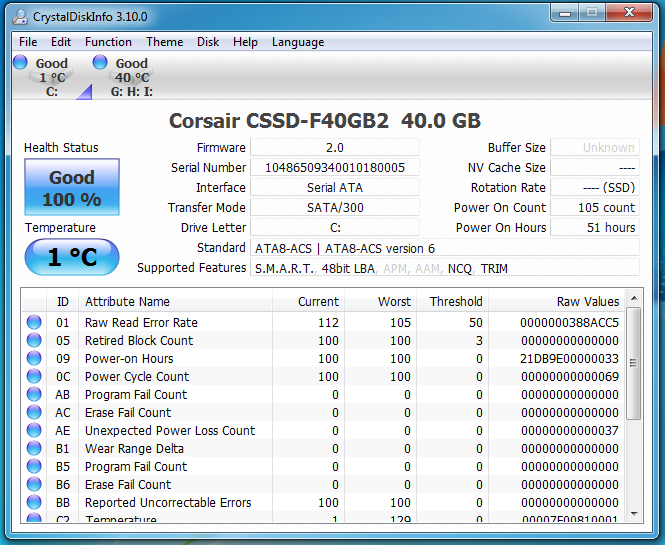Image resolution: width=665 pixels, height=545 pixels.
Task: Click the 1 °C temperature button
Action: click(72, 257)
